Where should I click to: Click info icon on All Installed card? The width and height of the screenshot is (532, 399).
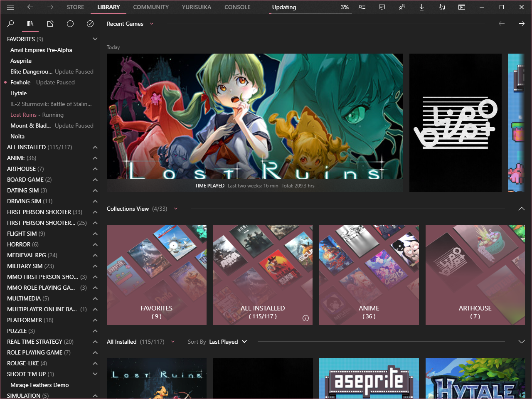(x=306, y=318)
